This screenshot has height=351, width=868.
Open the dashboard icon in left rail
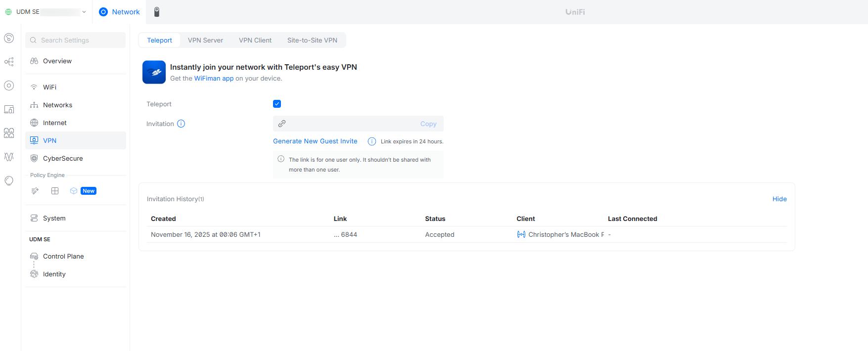click(x=9, y=38)
